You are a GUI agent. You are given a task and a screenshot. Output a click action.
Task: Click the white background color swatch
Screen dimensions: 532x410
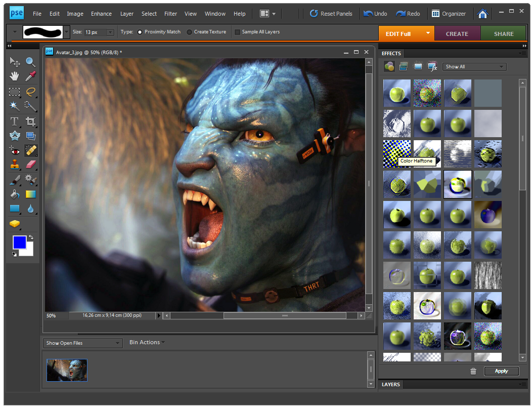click(28, 252)
